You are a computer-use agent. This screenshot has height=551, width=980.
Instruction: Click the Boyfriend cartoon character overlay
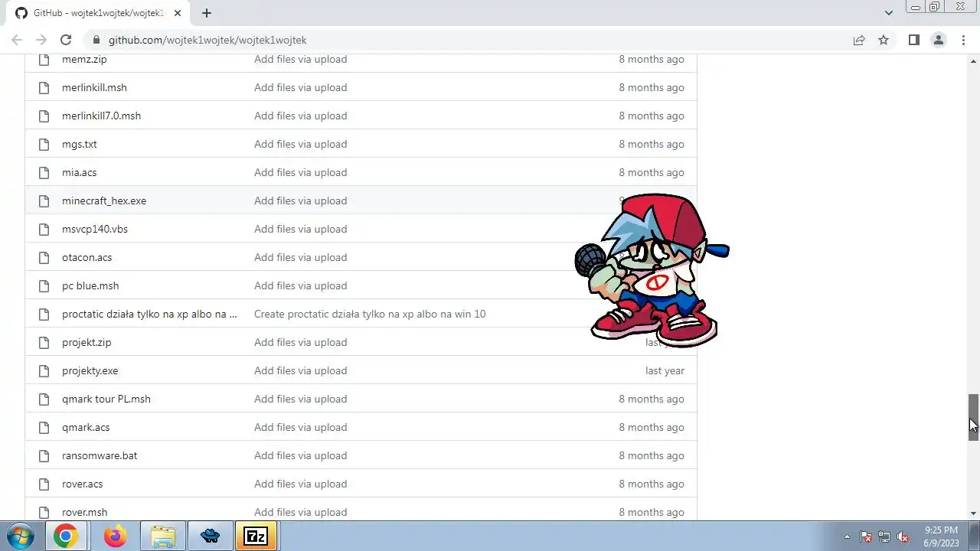point(652,269)
